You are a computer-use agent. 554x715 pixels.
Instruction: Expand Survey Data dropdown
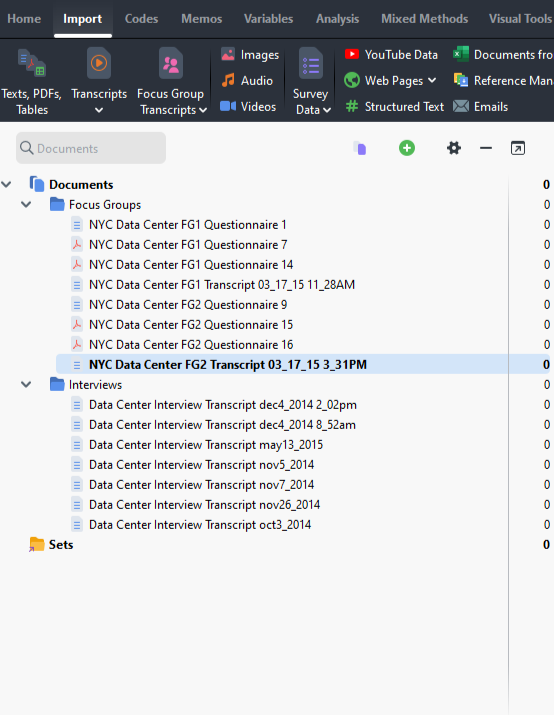327,110
